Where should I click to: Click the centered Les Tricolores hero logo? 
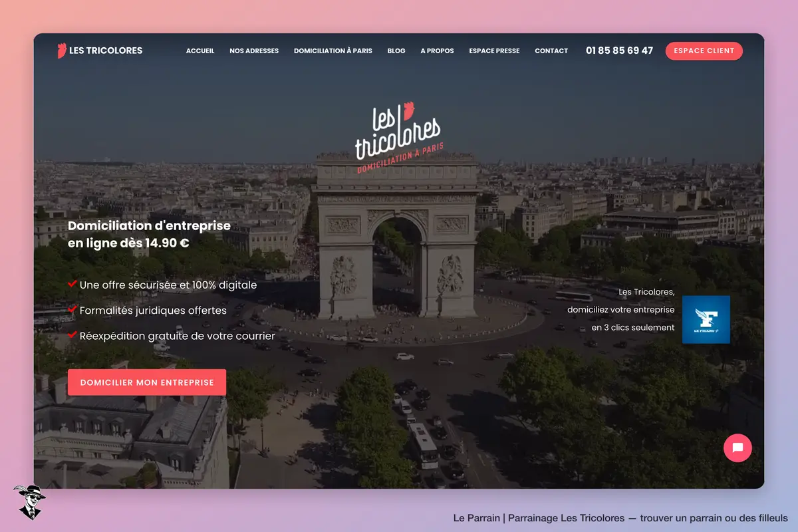(398, 138)
